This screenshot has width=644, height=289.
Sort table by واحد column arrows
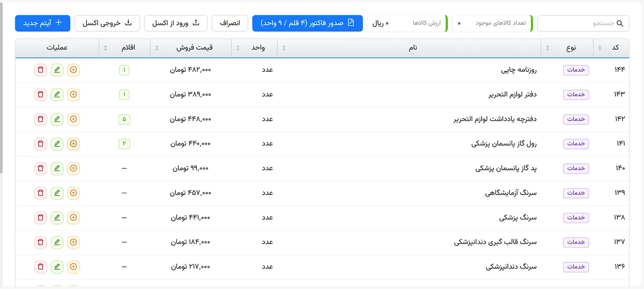tap(238, 48)
